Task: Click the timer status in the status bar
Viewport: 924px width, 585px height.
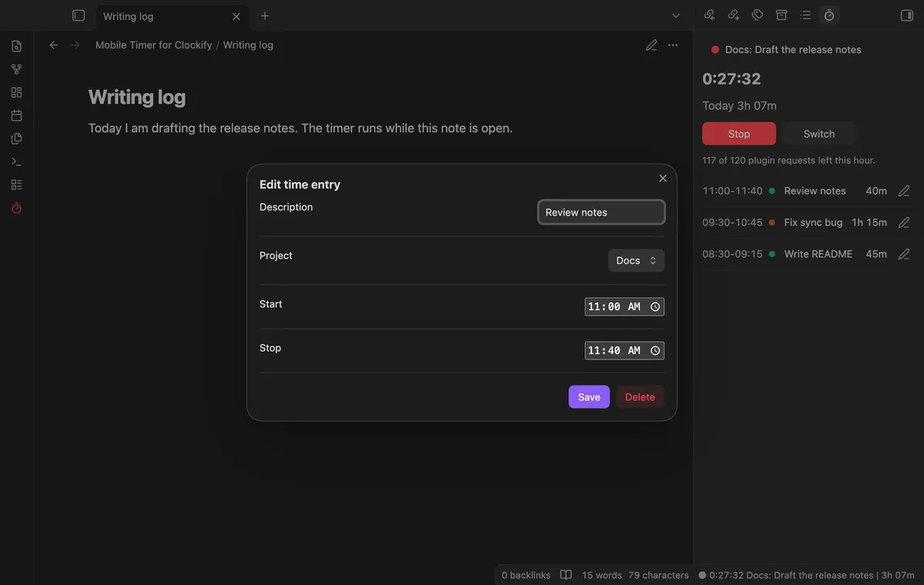Action: tap(806, 575)
